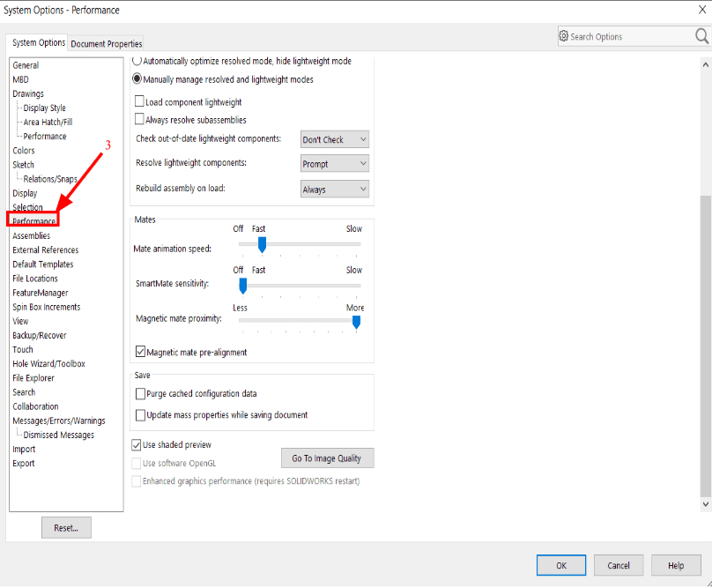
Task: Click Go To Image Quality button
Action: pyautogui.click(x=328, y=458)
